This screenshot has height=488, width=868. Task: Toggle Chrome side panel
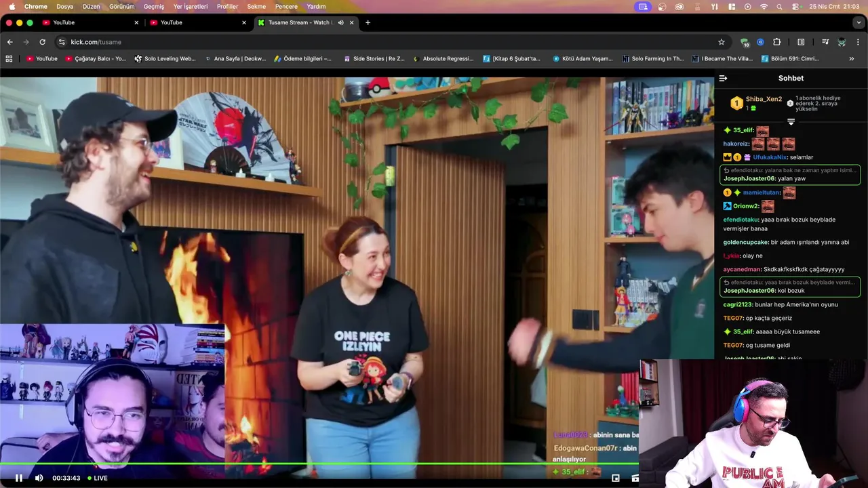801,42
